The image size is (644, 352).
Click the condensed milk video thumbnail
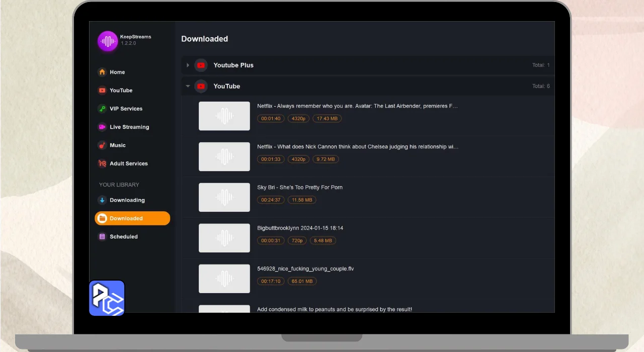pos(224,309)
